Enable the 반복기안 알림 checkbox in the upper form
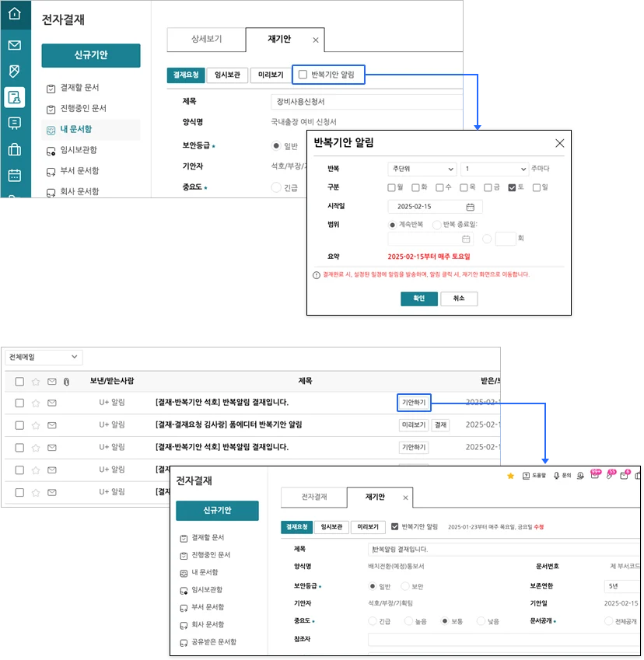 [x=303, y=75]
